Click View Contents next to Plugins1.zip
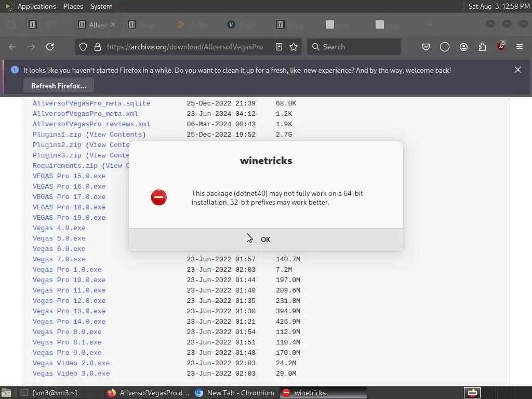 116,135
